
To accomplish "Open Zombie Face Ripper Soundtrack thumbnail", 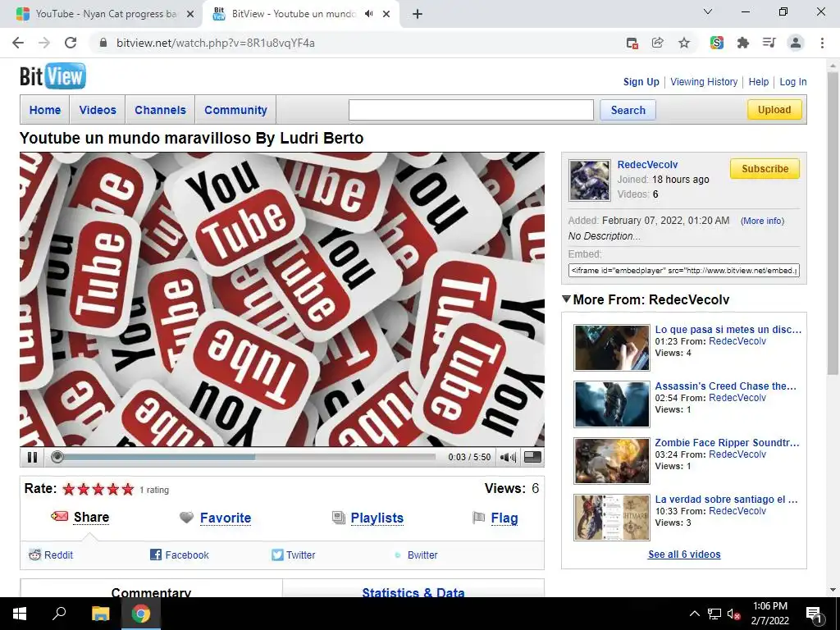I will tap(612, 461).
